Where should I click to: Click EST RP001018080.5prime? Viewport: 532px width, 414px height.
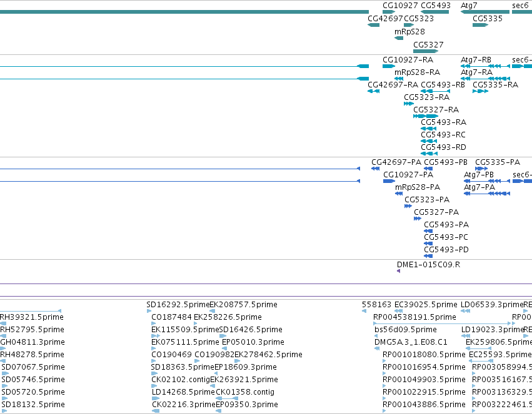click(384, 361)
